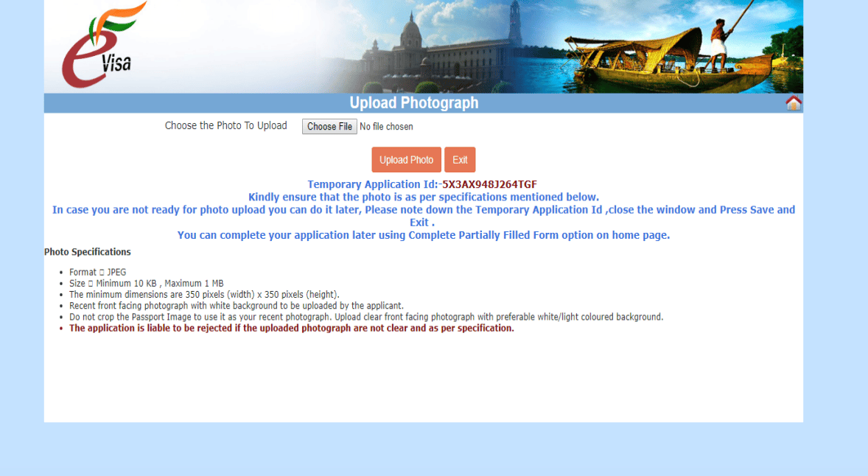Click the 'Complete Partially Filled Form' instruction text
Image resolution: width=868 pixels, height=476 pixels.
click(423, 234)
